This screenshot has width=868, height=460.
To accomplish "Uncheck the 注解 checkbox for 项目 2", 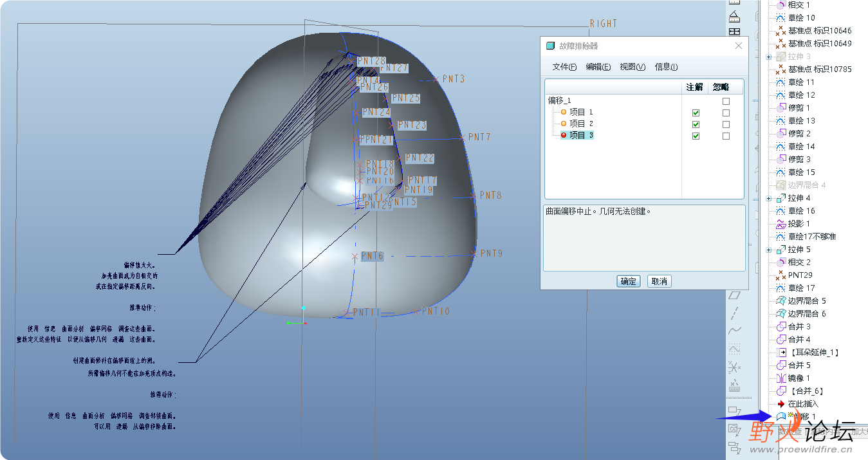I will 696,124.
